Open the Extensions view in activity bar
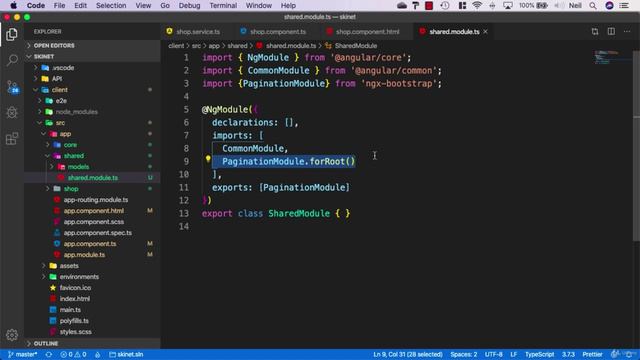The width and height of the screenshot is (640, 360). click(12, 138)
